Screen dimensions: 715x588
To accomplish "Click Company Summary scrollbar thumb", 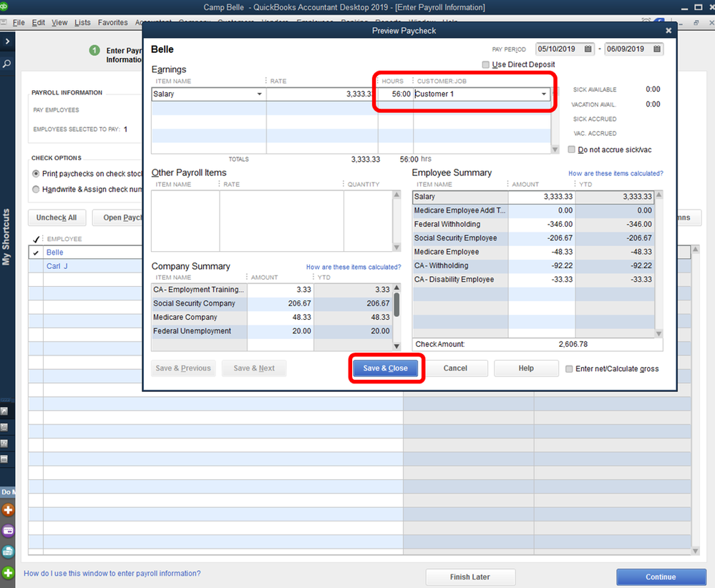I will (x=397, y=305).
